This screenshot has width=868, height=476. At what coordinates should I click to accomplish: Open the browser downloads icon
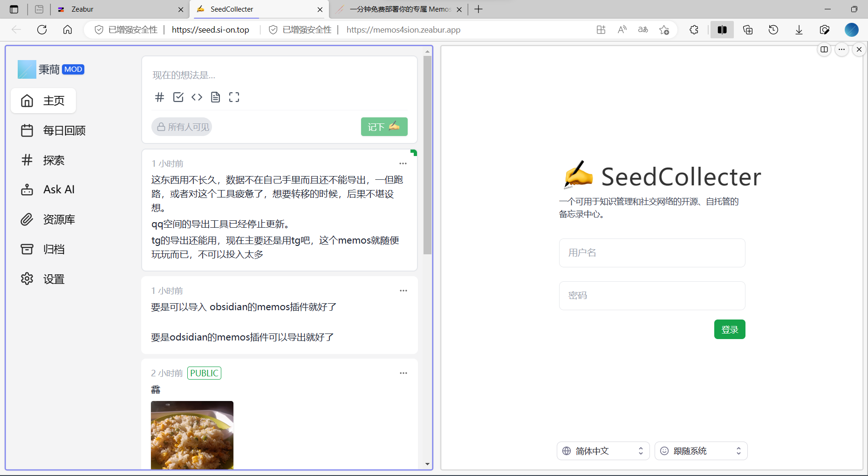tap(799, 30)
